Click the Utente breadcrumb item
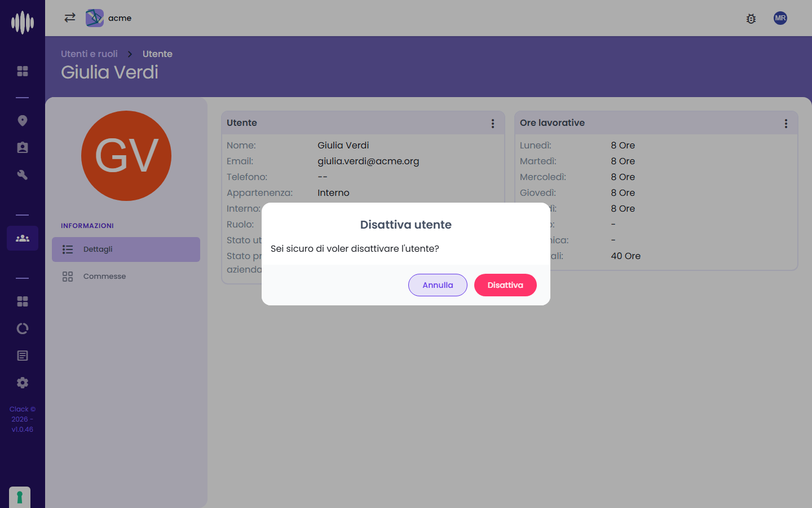The height and width of the screenshot is (508, 812). click(x=157, y=54)
